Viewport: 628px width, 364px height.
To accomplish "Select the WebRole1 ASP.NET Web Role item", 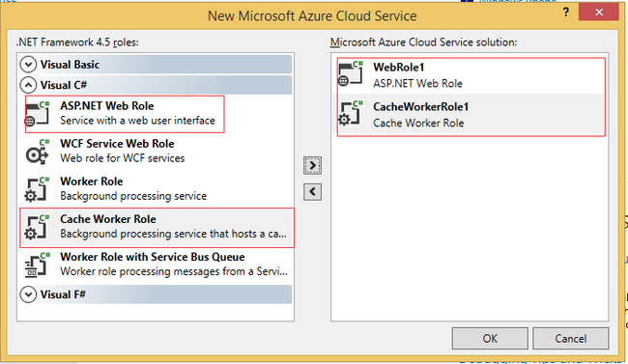I will coord(471,75).
